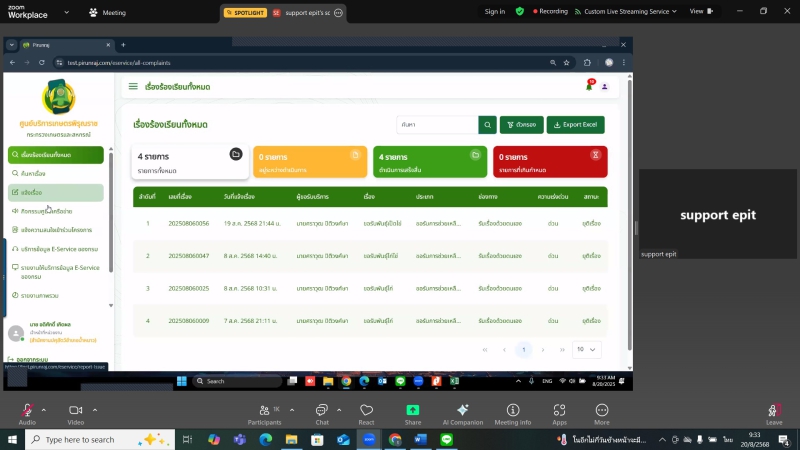Click the Audio microphone icon in Zoom

pos(27,410)
